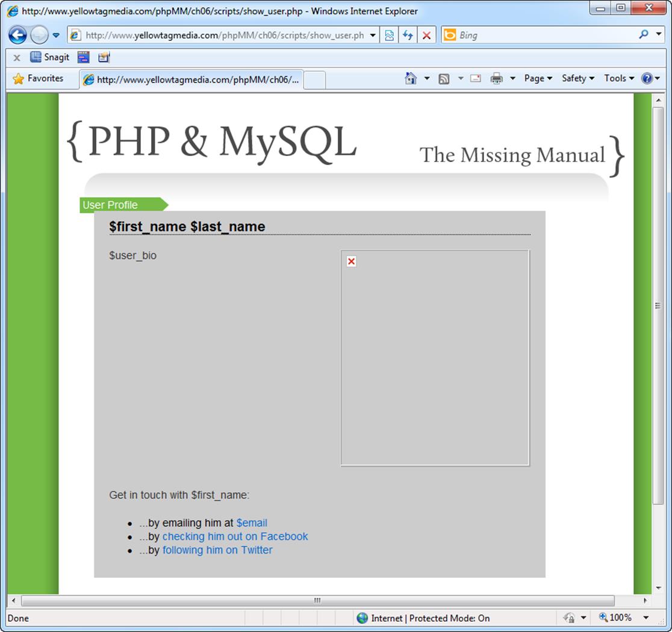This screenshot has height=632, width=672.
Task: Click the $email link
Action: pyautogui.click(x=252, y=523)
